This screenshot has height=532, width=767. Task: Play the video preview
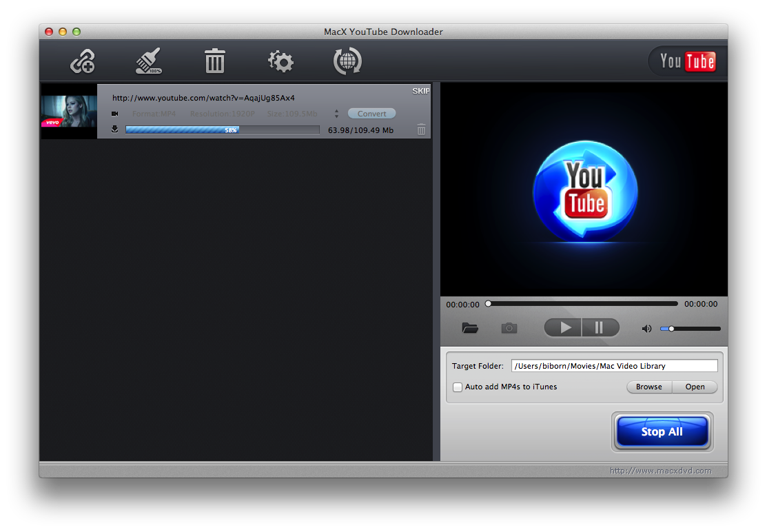pos(563,327)
